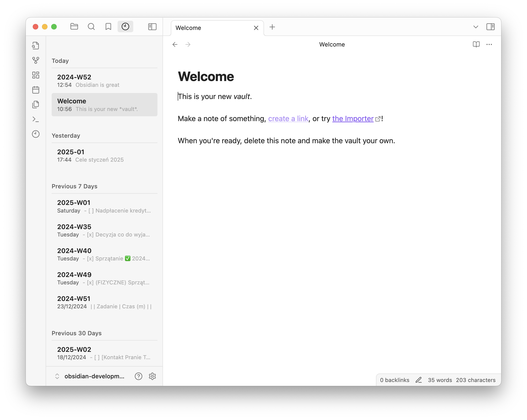This screenshot has width=527, height=420.
Task: Open graph view from ribbon
Action: (x=36, y=60)
